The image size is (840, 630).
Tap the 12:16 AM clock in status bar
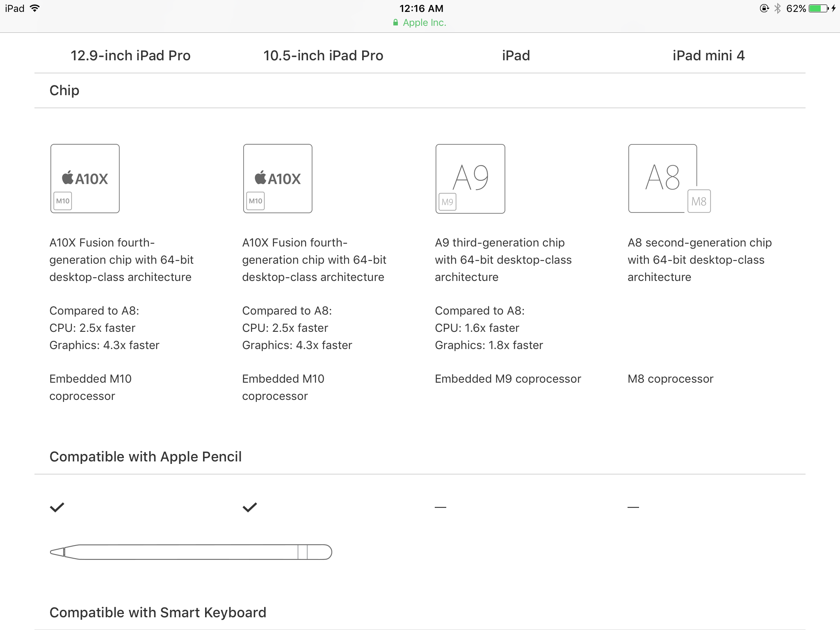(x=421, y=8)
